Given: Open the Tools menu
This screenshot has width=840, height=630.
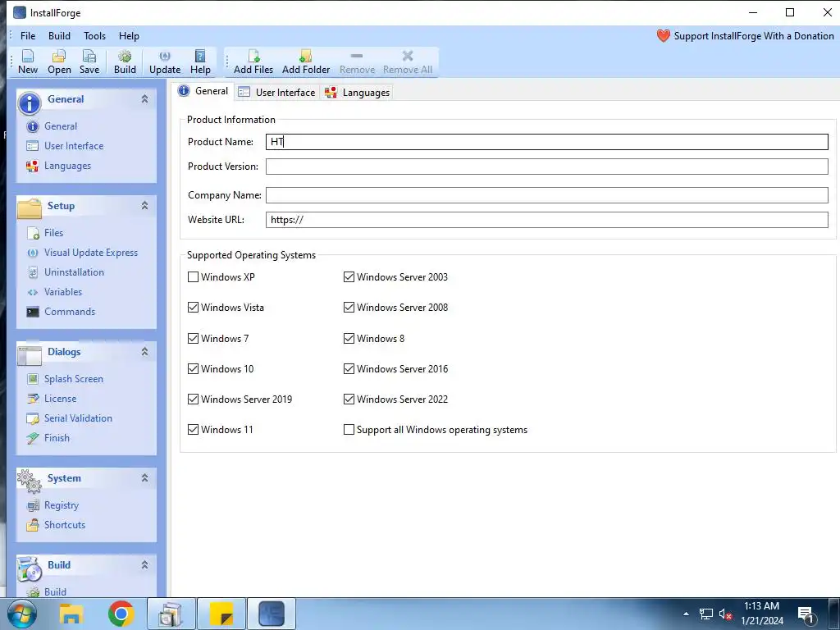Looking at the screenshot, I should coord(95,36).
